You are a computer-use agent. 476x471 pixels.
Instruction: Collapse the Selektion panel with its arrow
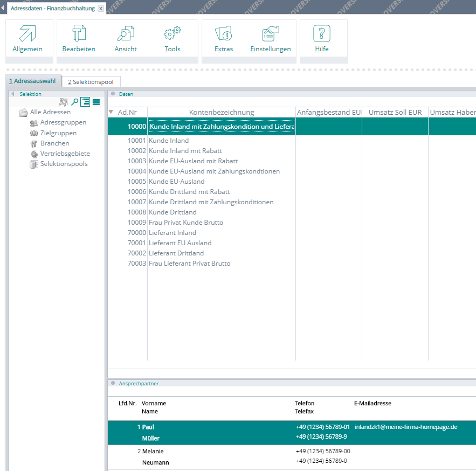point(13,94)
